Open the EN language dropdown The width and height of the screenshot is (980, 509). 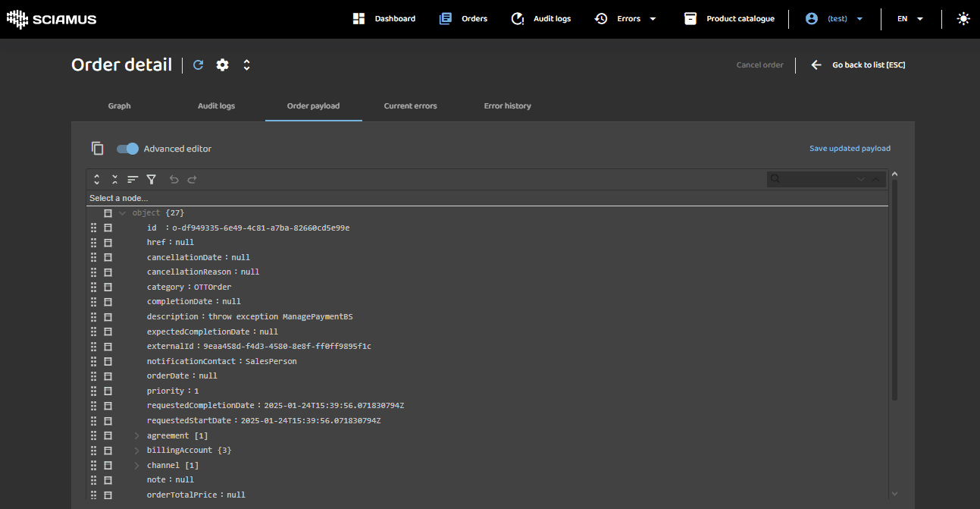click(910, 19)
